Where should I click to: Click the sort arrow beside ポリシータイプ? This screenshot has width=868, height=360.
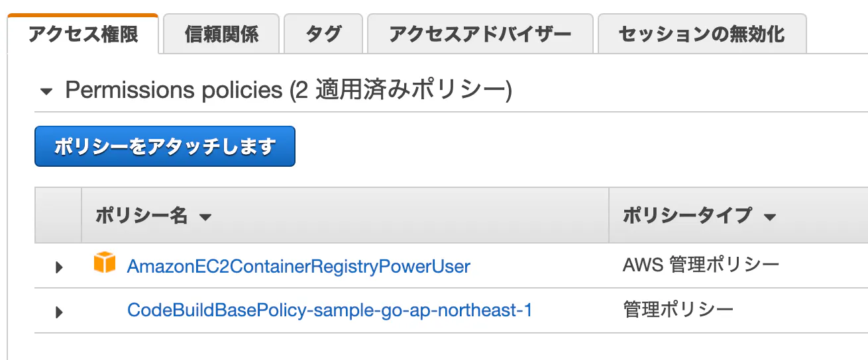[769, 218]
